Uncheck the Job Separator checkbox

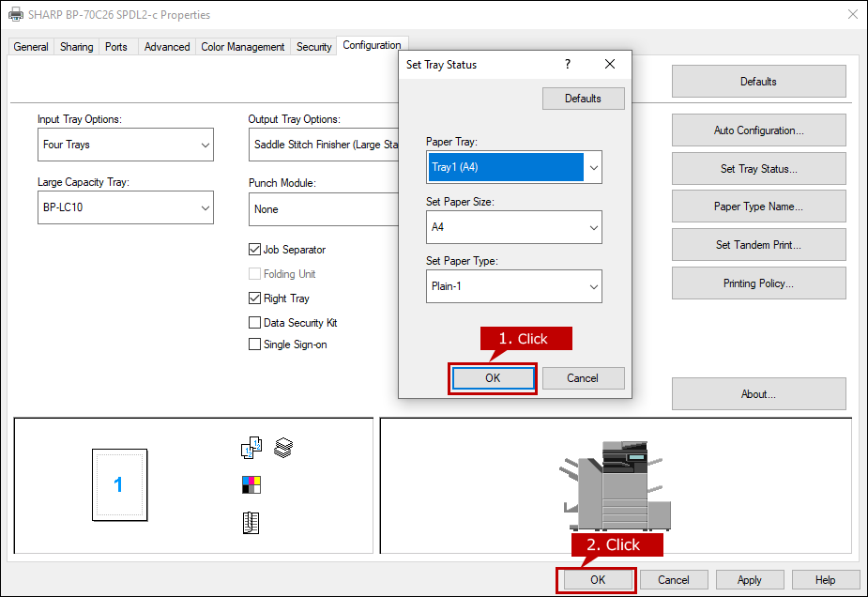point(254,250)
